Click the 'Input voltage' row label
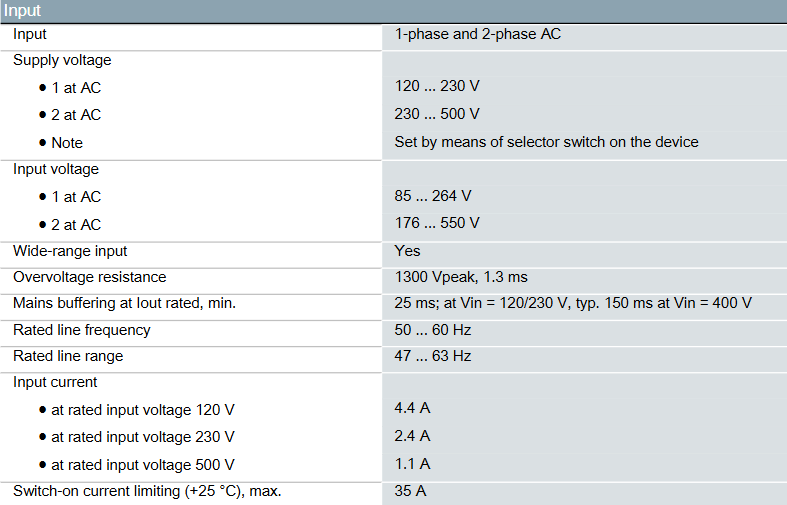787x505 pixels. click(x=56, y=169)
